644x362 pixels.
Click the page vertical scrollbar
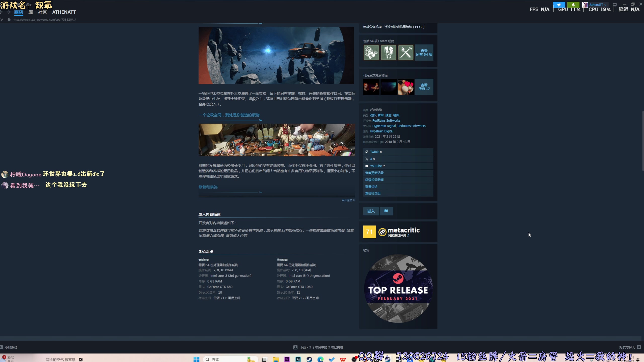tap(642, 141)
